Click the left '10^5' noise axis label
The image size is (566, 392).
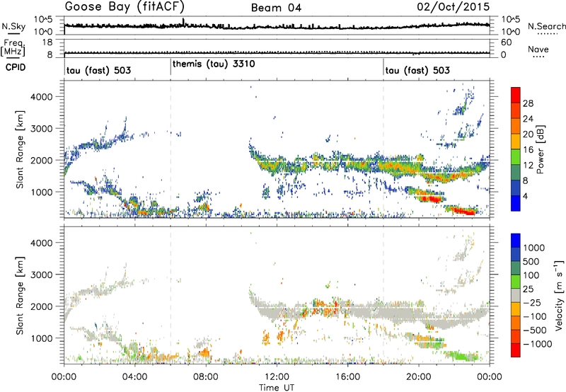[x=43, y=19]
